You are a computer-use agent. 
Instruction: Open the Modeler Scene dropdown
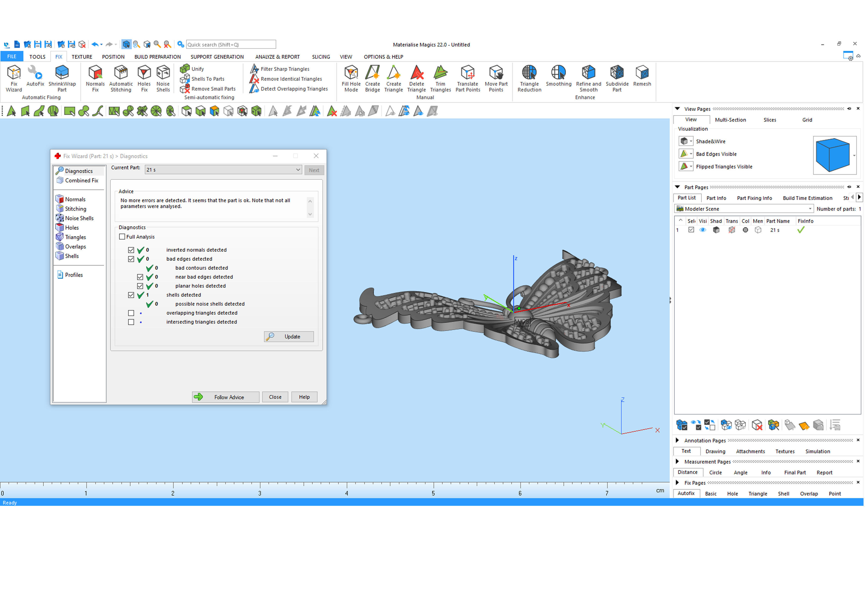744,209
